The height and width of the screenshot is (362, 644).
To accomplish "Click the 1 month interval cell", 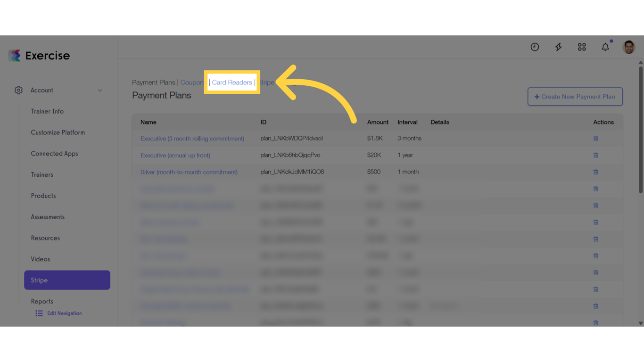I will click(x=408, y=172).
